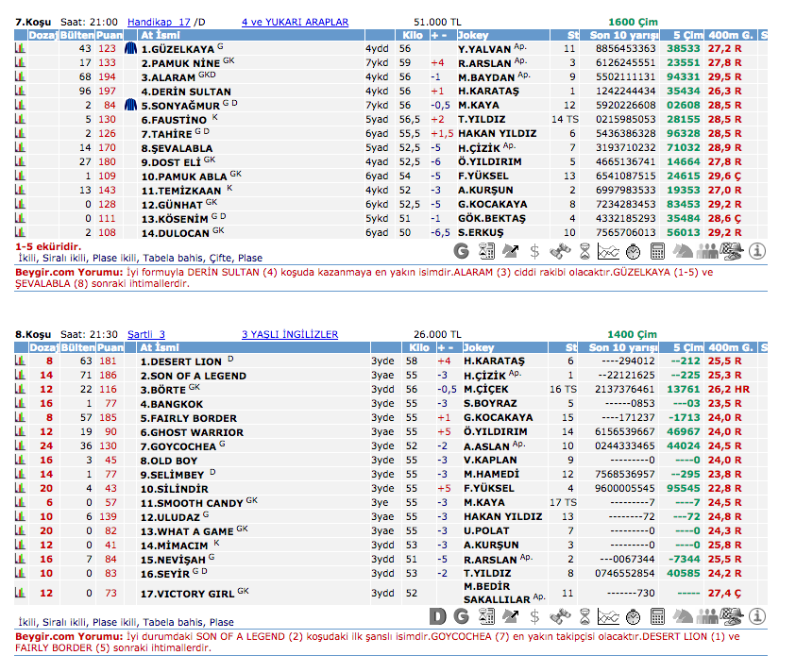Open the line chart icon under race 8
Viewport: 796px width, 672px height.
pos(609,617)
